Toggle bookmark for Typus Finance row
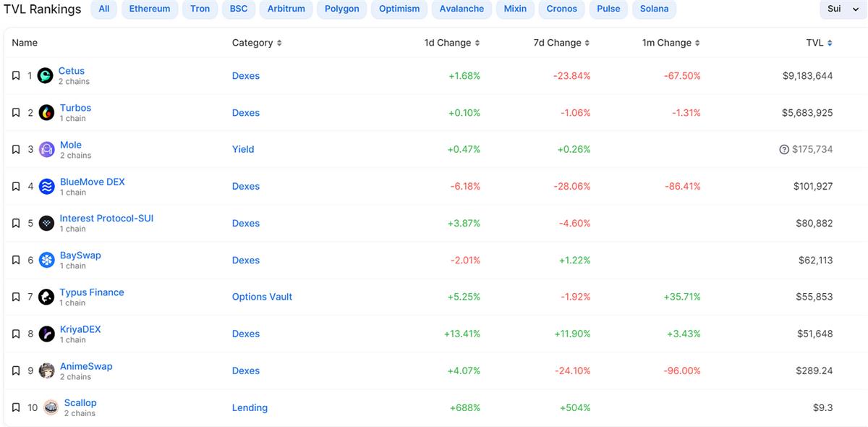The height and width of the screenshot is (427, 868). [16, 297]
